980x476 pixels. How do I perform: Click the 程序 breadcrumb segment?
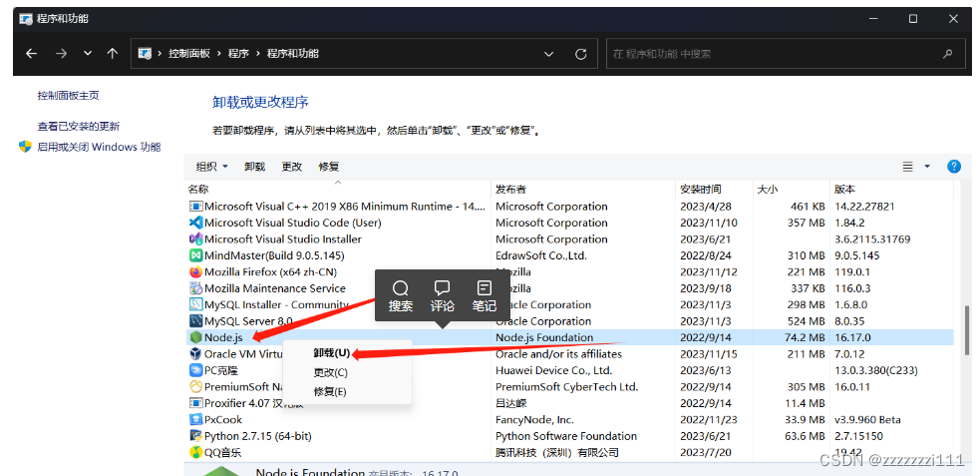coord(238,54)
